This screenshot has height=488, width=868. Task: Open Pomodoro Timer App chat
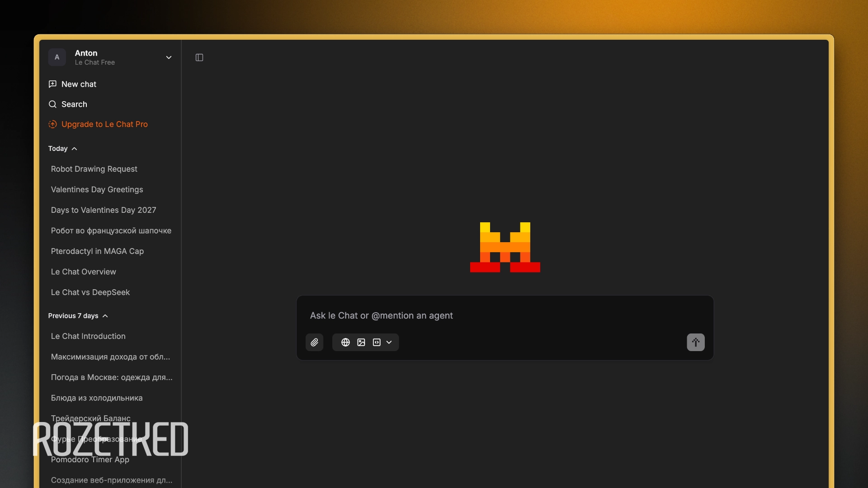click(90, 460)
